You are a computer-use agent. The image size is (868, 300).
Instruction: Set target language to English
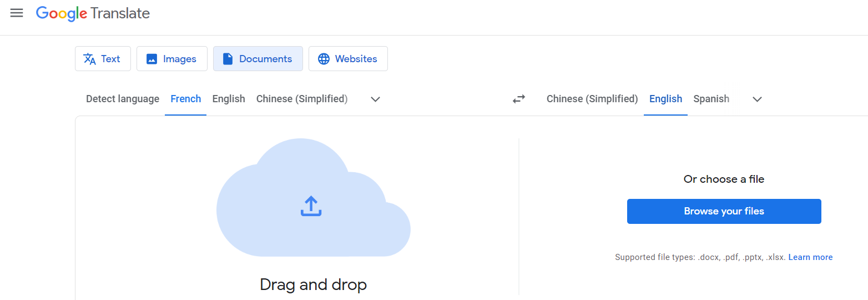pyautogui.click(x=665, y=99)
